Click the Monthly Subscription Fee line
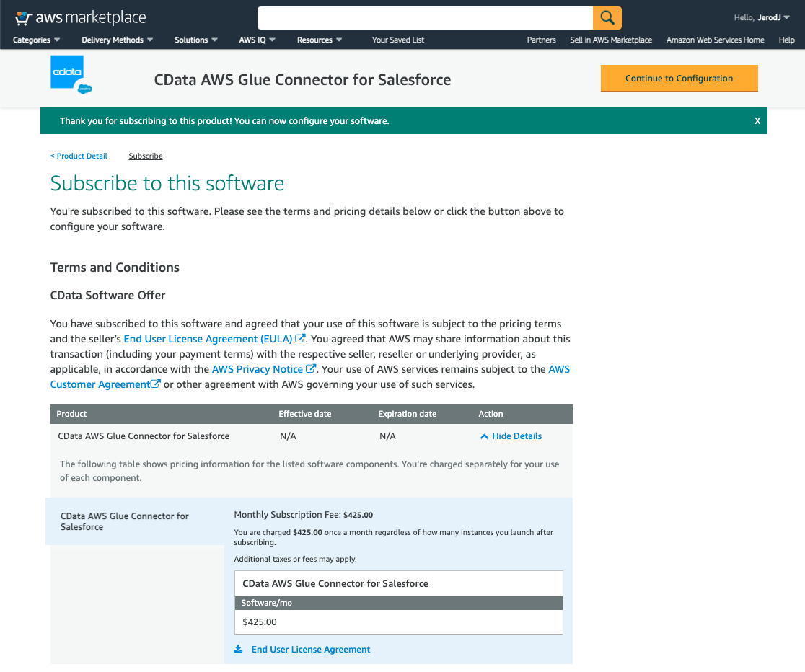 tap(304, 515)
